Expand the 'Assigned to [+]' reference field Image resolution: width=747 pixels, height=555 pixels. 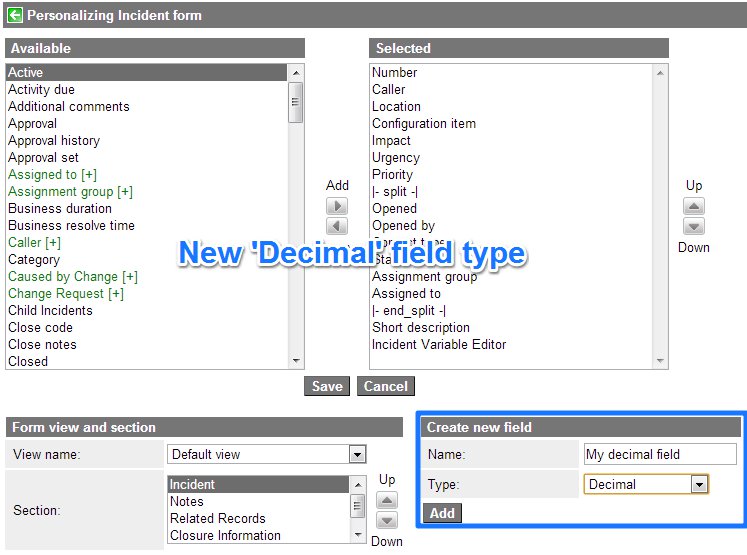(x=44, y=174)
